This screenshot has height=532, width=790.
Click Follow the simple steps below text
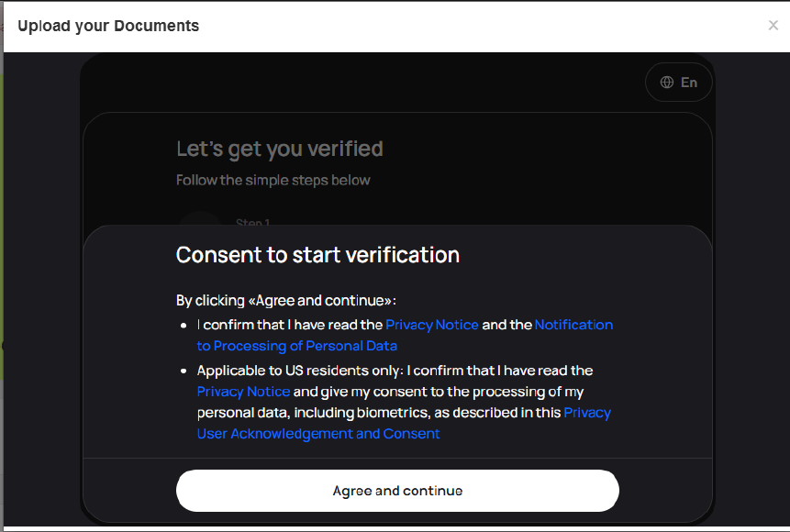[273, 180]
